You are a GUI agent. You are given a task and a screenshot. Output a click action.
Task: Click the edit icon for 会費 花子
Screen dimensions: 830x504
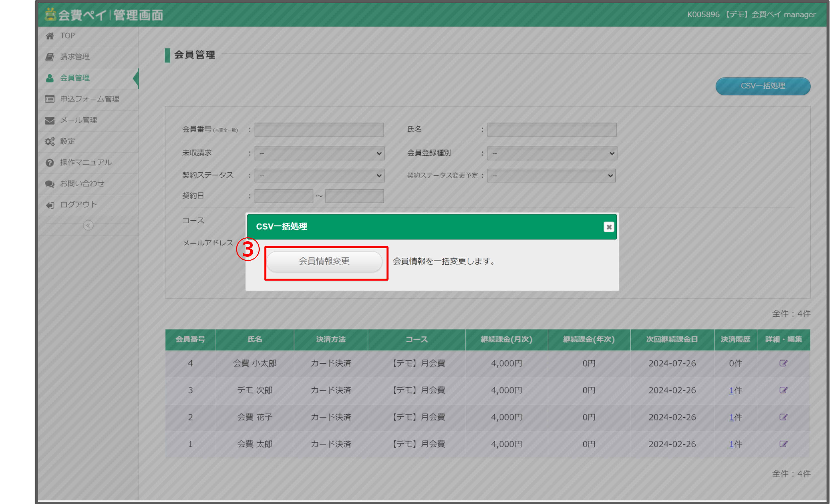click(x=783, y=417)
